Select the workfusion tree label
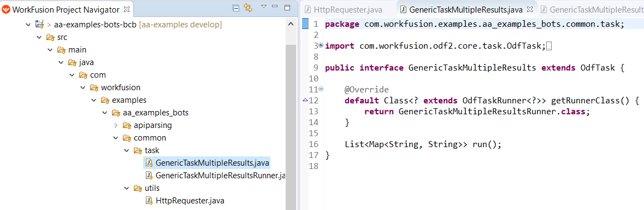The image size is (644, 210). (120, 87)
